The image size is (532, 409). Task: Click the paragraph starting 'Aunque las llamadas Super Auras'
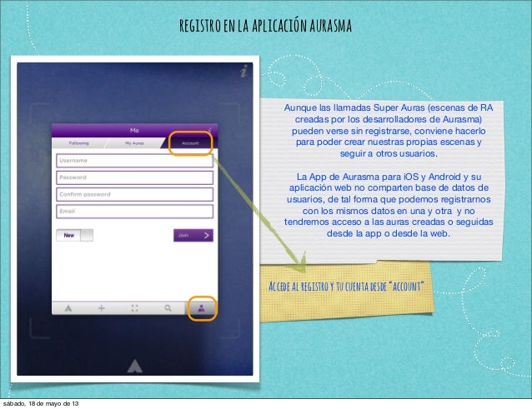(x=389, y=131)
